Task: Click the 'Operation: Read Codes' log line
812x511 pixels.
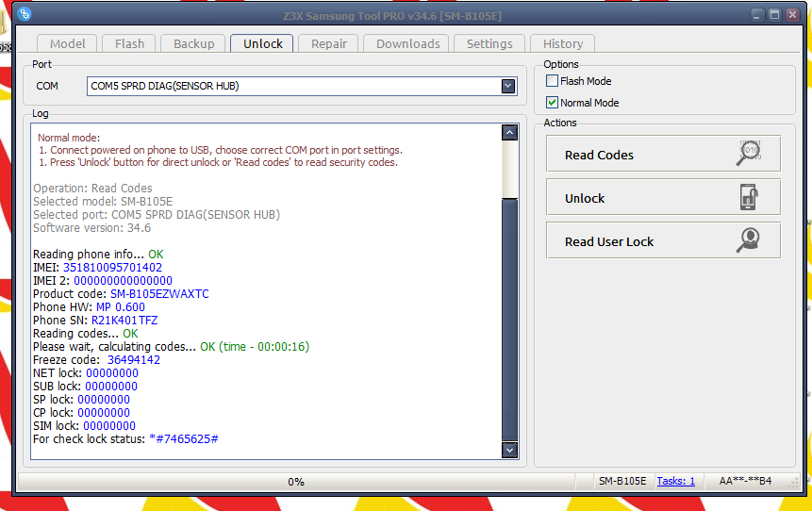Action: pos(92,188)
